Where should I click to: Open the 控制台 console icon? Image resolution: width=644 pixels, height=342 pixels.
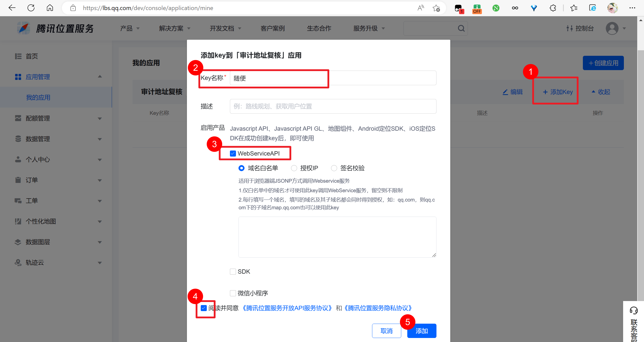[569, 28]
